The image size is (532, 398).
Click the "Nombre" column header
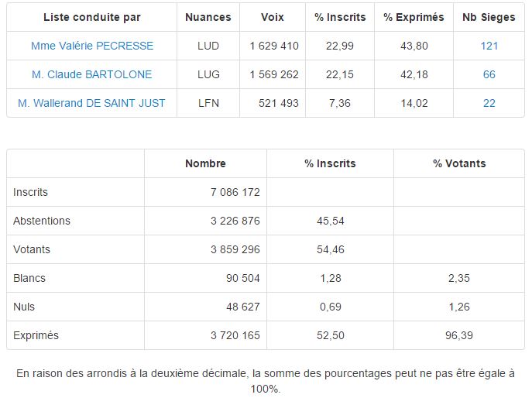[205, 163]
